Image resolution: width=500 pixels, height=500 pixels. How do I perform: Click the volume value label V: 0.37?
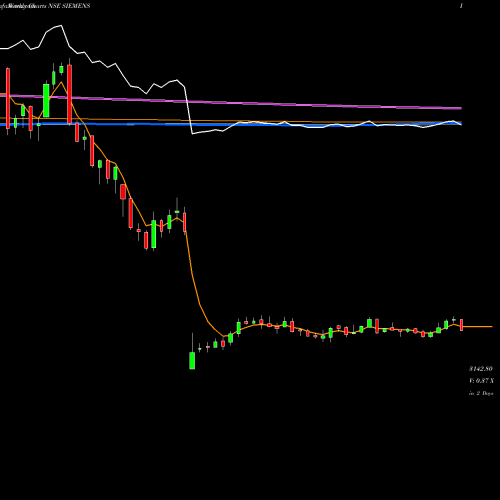[x=481, y=381]
